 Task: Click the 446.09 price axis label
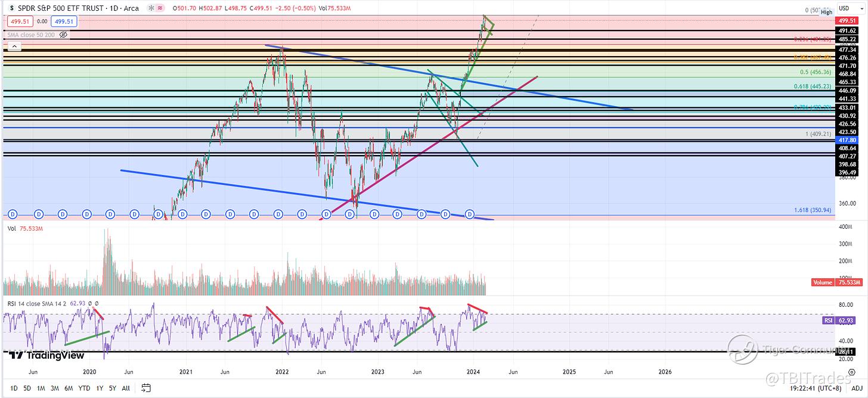click(x=846, y=91)
